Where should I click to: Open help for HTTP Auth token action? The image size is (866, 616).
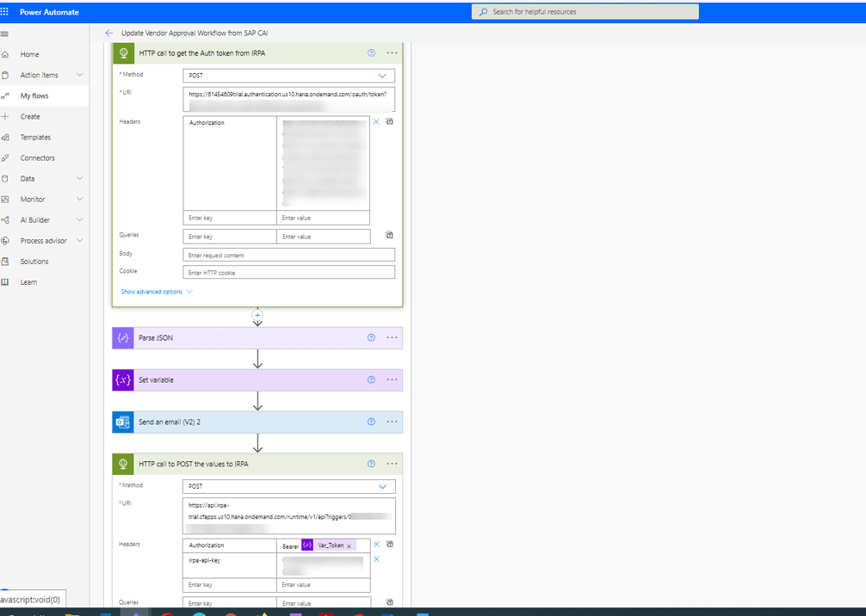pyautogui.click(x=371, y=53)
